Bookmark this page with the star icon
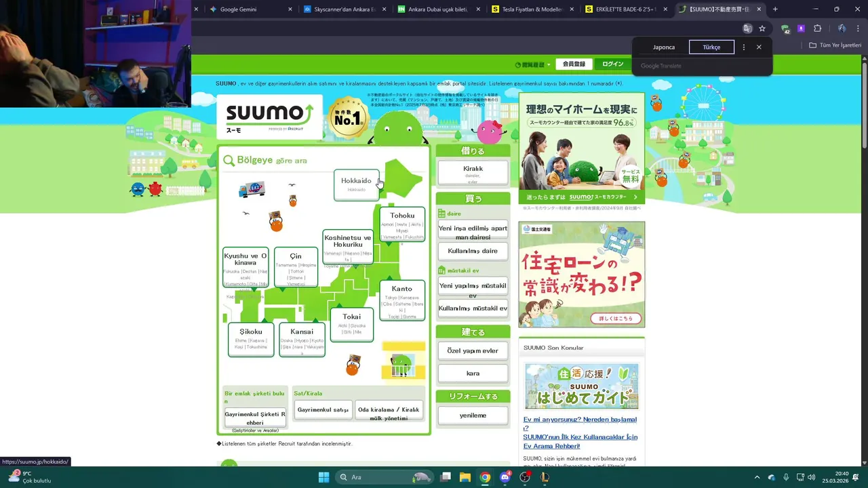Screen dimensions: 868x488 click(x=762, y=28)
